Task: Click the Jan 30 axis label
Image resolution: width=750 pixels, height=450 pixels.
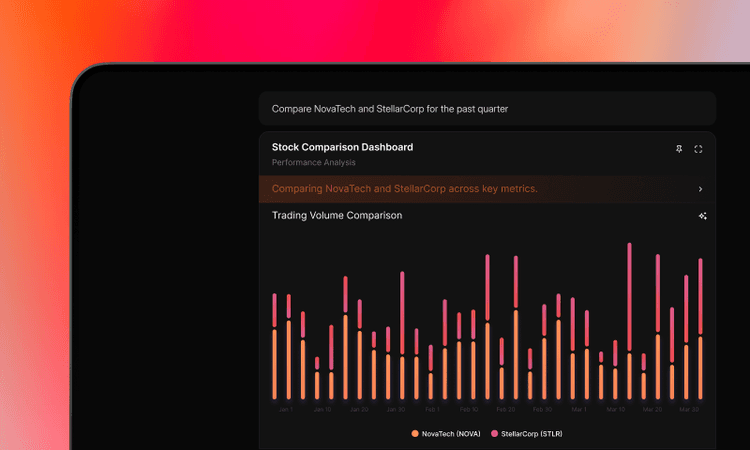Action: pyautogui.click(x=396, y=409)
